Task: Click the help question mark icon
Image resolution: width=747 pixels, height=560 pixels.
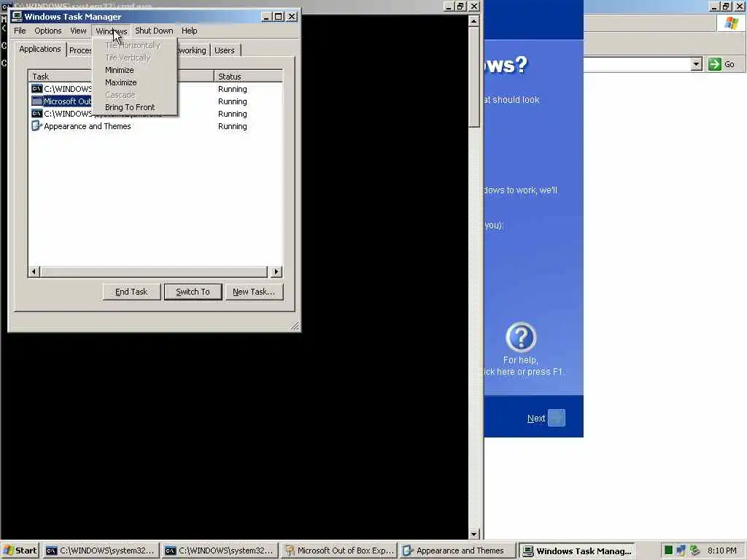Action: pyautogui.click(x=521, y=337)
